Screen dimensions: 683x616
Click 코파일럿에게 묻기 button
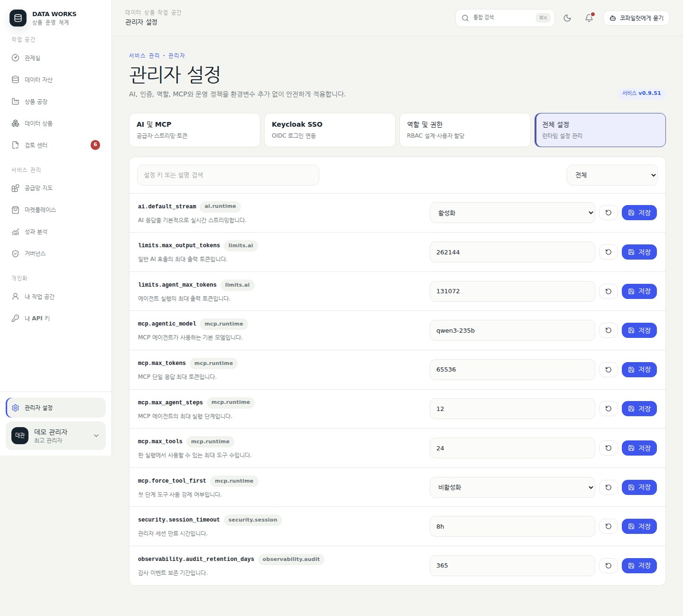637,18
